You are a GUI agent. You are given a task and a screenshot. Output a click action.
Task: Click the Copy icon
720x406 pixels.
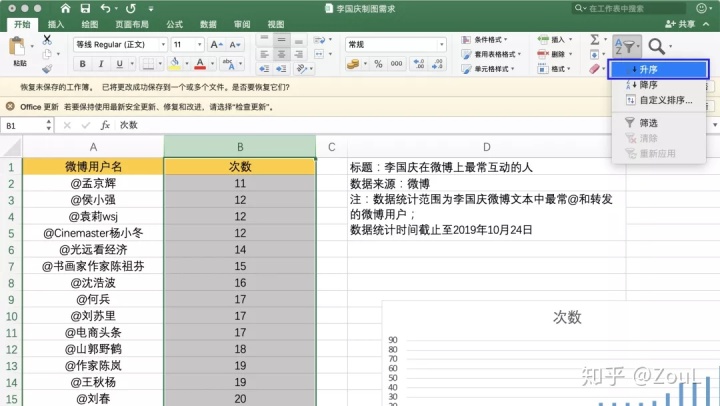click(x=47, y=54)
